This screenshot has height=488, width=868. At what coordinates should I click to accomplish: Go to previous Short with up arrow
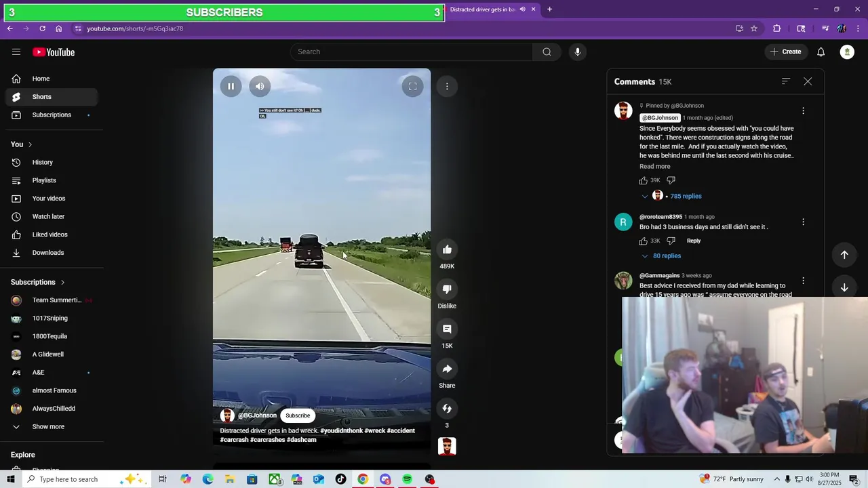click(844, 255)
